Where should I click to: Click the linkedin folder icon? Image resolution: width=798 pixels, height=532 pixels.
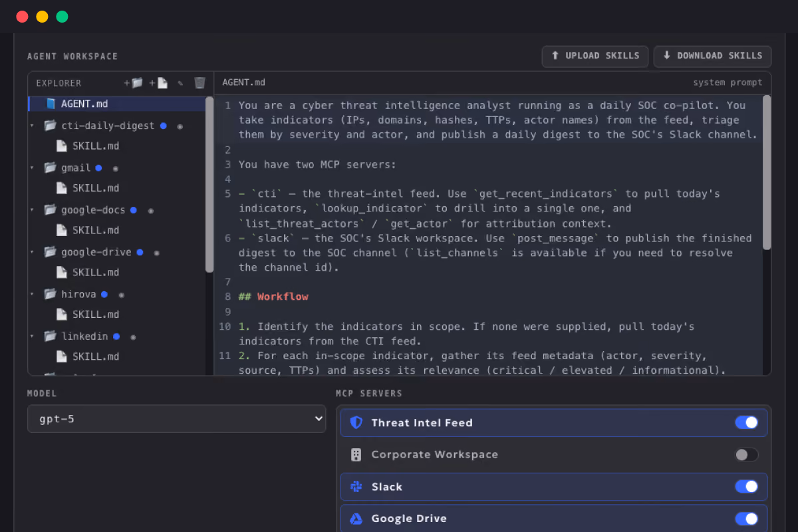(50, 336)
